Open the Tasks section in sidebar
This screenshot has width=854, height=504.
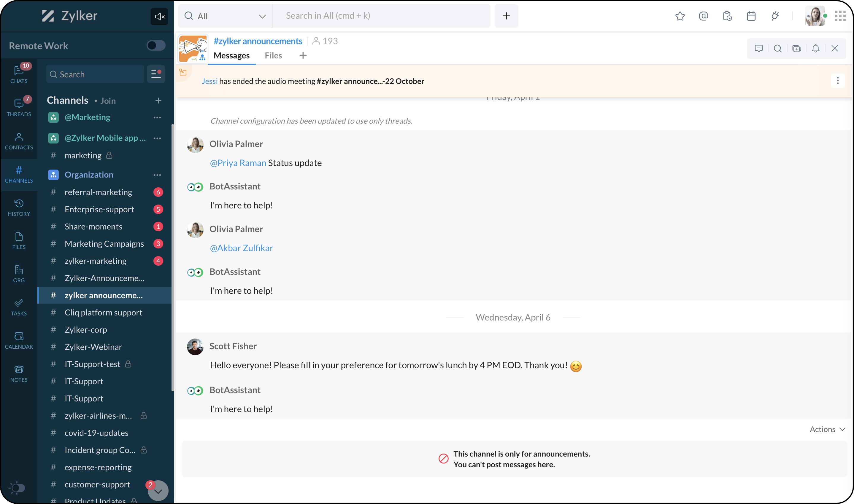(19, 307)
